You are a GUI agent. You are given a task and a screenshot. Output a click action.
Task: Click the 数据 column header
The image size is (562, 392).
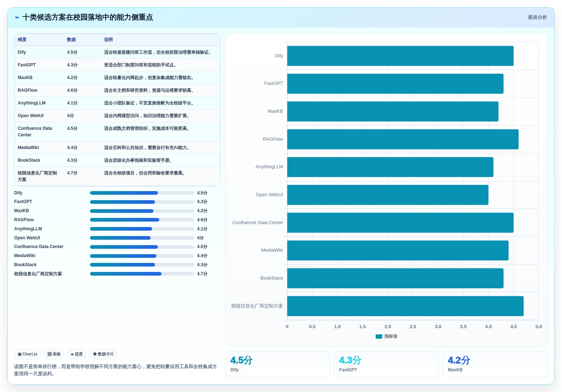coord(71,40)
